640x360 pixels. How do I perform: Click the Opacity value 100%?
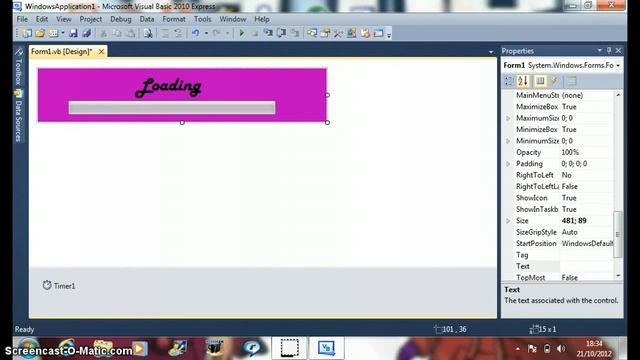tap(570, 152)
